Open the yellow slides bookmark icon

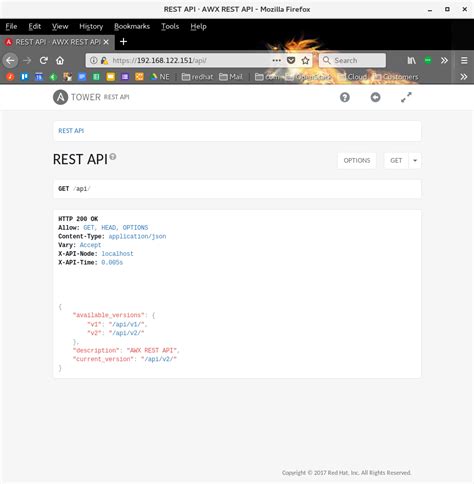pos(111,77)
